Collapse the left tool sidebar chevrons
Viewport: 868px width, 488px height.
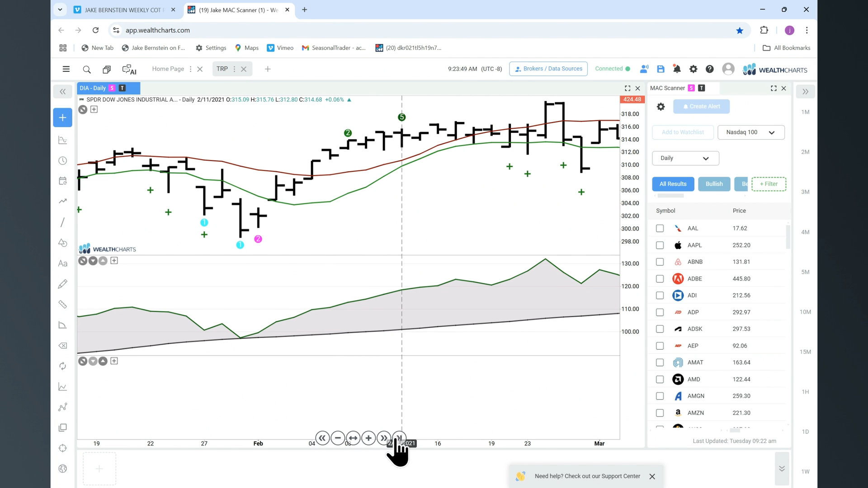[62, 92]
